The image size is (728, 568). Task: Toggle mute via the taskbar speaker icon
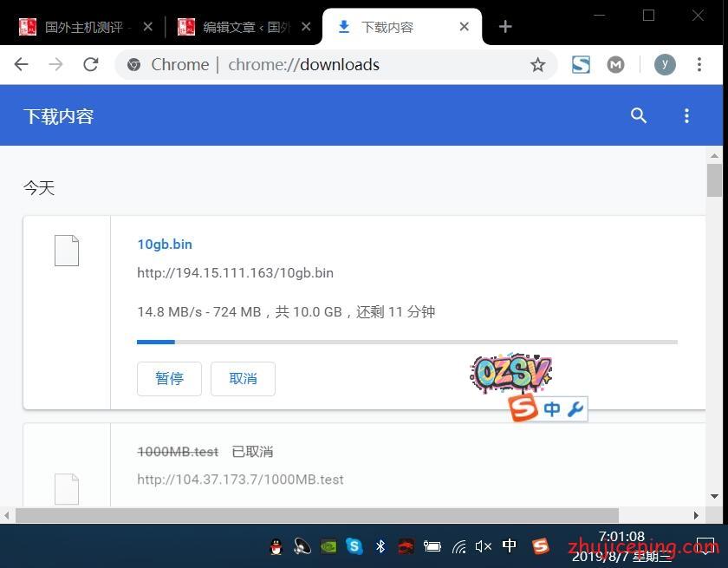coord(484,546)
